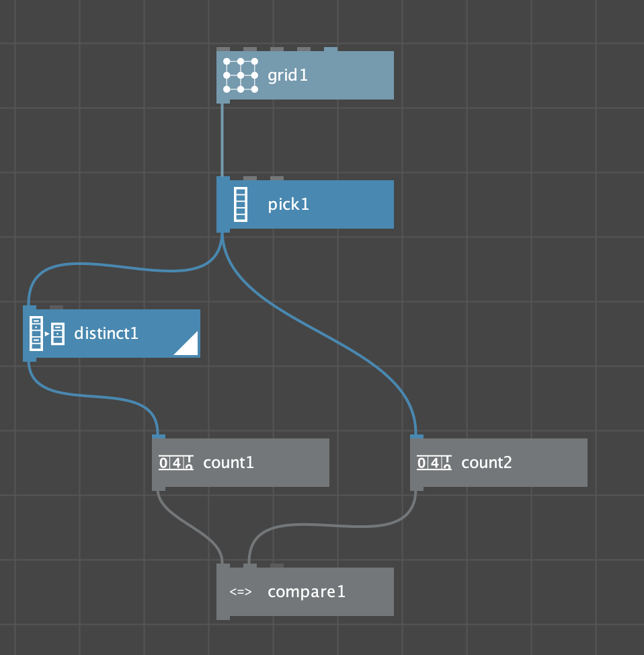
Task: Click the list icon on the pick1 node
Action: [240, 204]
